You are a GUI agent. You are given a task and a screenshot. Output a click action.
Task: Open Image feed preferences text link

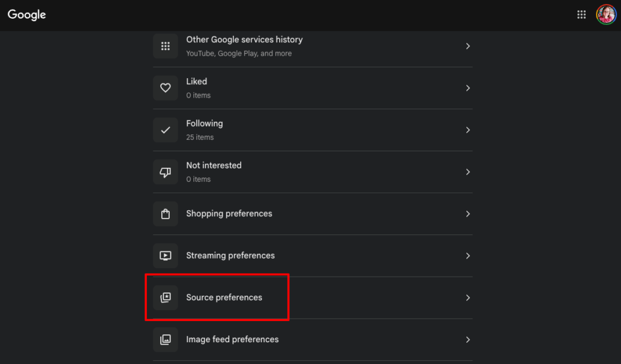pos(232,339)
